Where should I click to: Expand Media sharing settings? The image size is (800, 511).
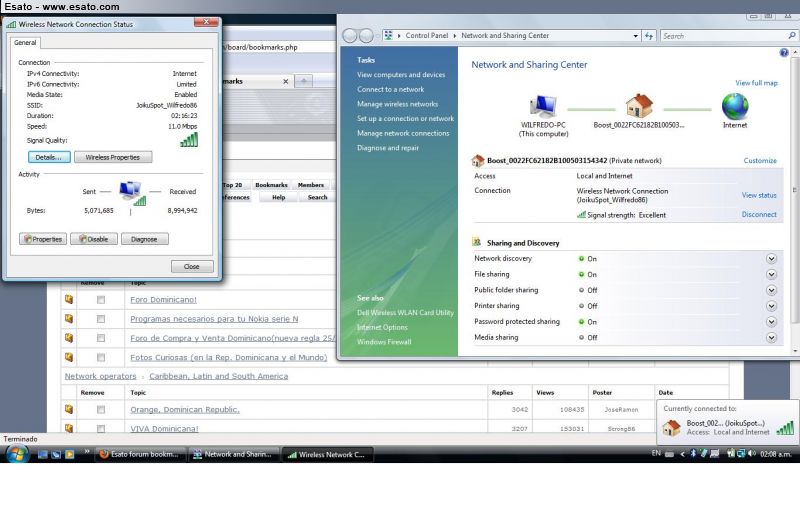(x=771, y=338)
